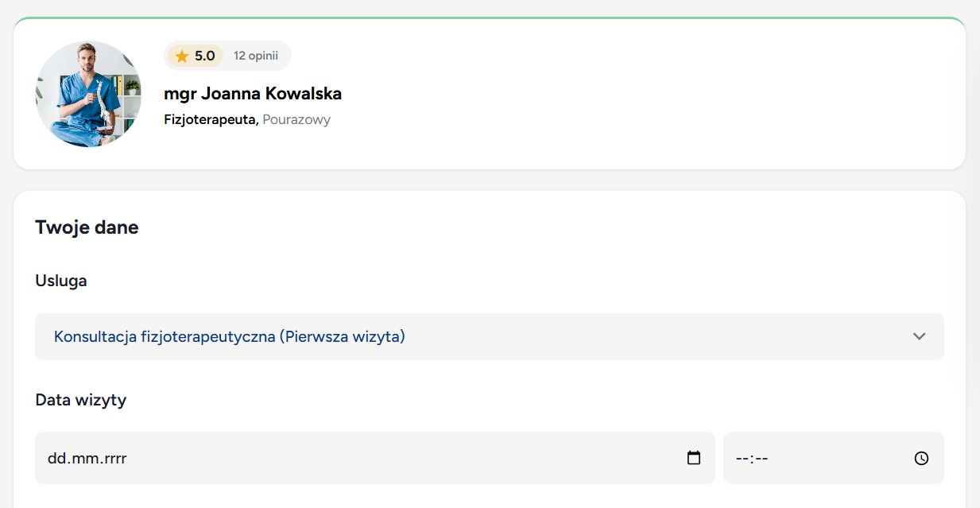Focus the hours segment of time field
Viewport: 980px width, 508px height.
742,458
